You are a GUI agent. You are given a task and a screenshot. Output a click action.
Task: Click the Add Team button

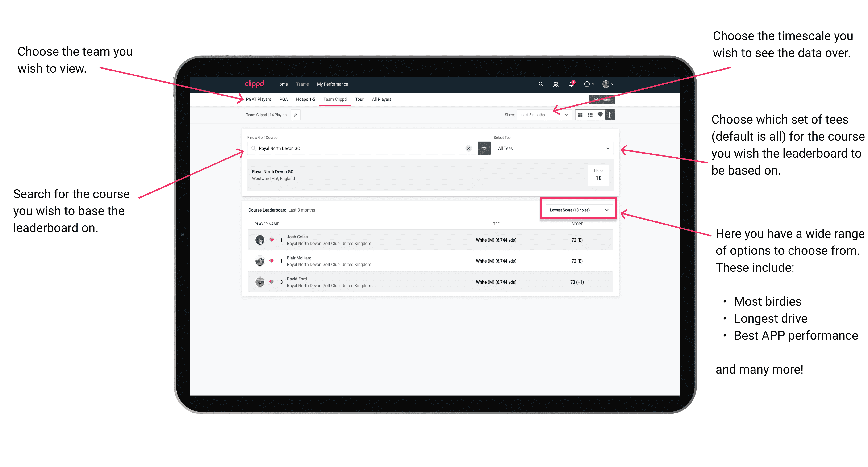(600, 99)
